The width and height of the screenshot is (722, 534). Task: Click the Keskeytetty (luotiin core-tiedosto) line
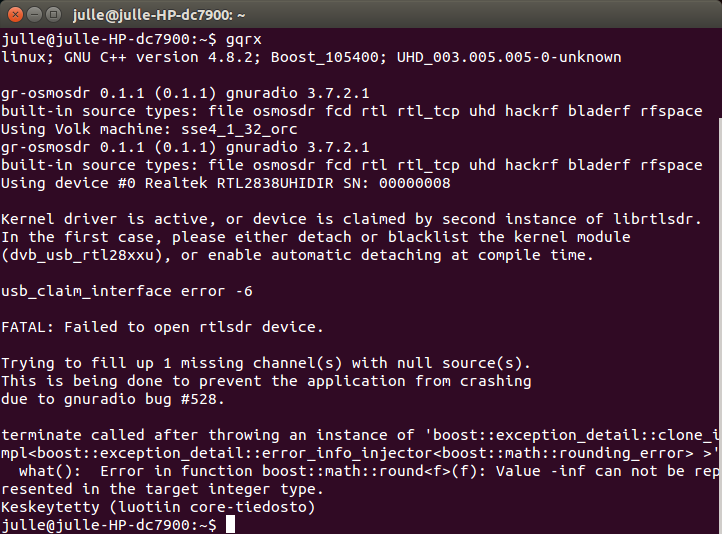(x=158, y=507)
